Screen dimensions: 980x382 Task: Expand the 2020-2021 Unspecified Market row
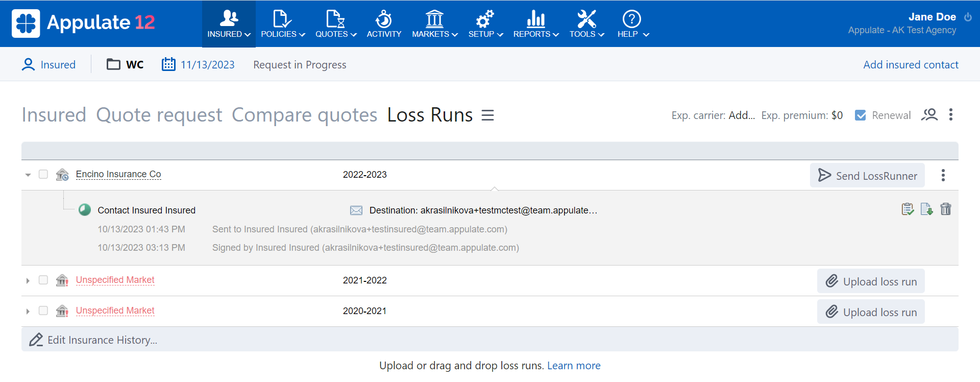click(28, 311)
